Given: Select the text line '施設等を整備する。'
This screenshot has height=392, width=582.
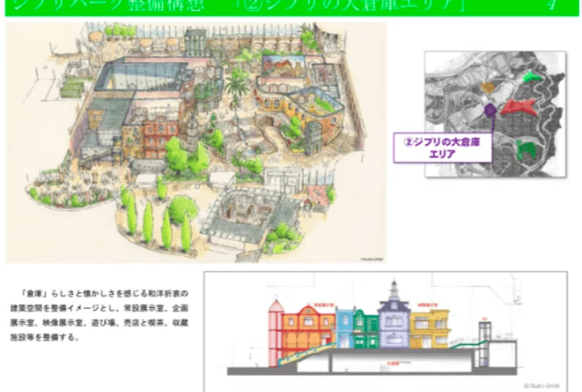Looking at the screenshot, I should coord(45,337).
